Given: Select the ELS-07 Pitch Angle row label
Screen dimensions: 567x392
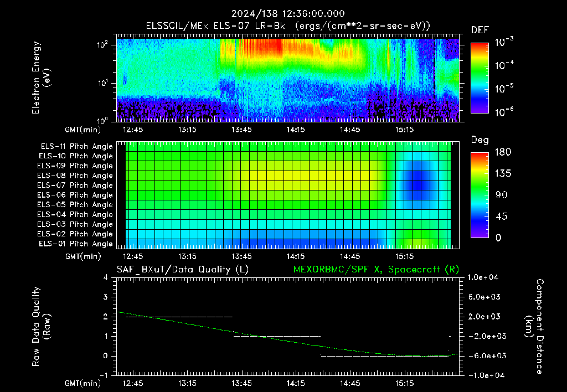Looking at the screenshot, I should coord(75,185).
